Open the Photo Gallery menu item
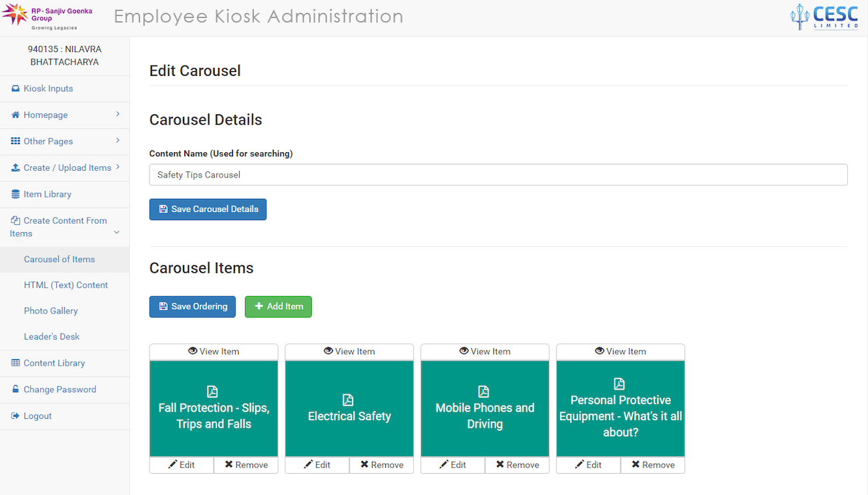Screen dimensions: 868x495 tap(51, 311)
